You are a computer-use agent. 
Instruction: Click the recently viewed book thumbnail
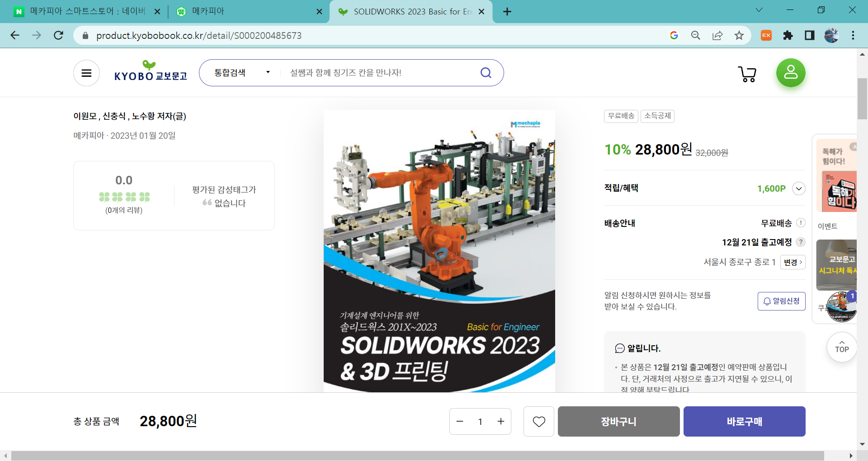coord(841,307)
